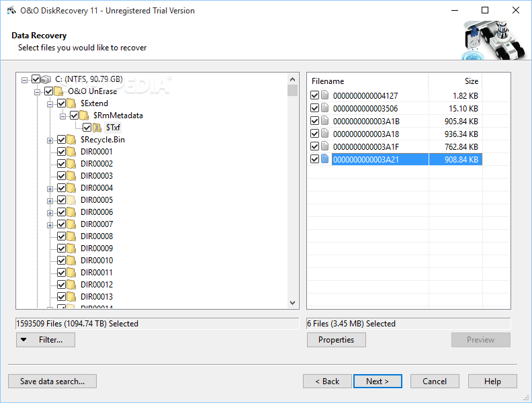532x403 pixels.
Task: Sort file list by Size column
Action: click(455, 81)
